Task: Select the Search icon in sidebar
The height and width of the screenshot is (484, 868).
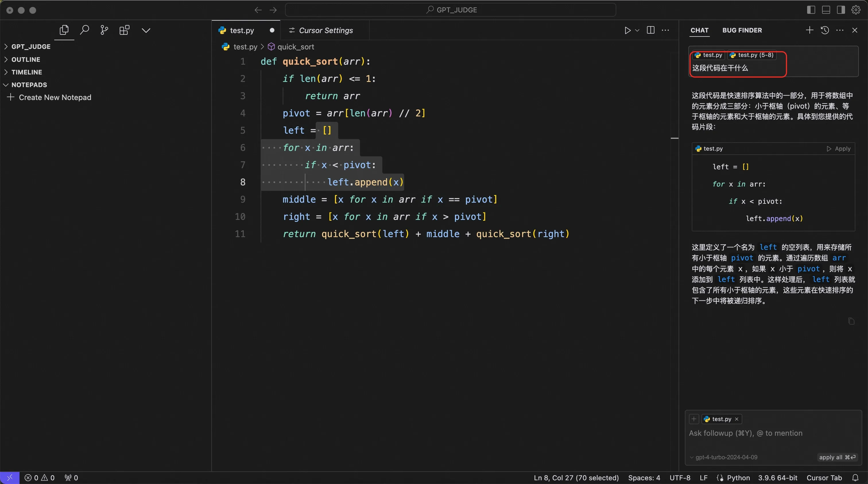Action: click(84, 29)
